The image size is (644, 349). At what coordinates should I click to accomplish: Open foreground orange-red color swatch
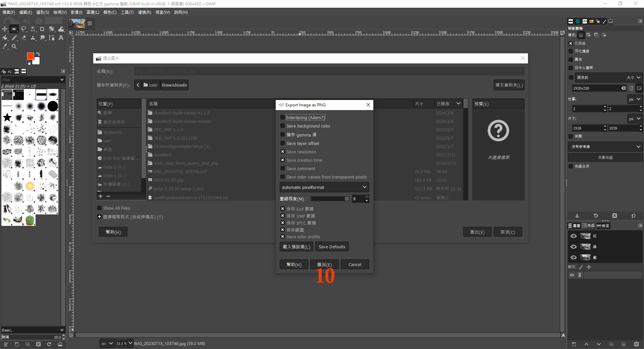pos(30,56)
